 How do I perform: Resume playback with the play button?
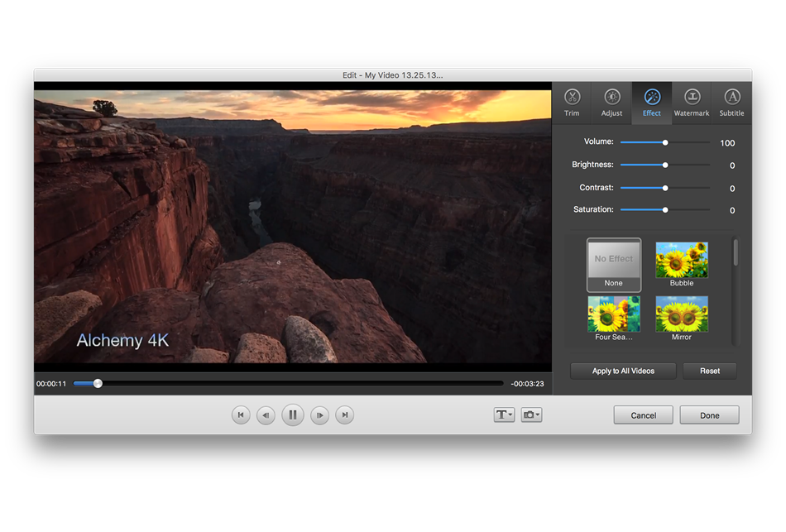coord(319,415)
